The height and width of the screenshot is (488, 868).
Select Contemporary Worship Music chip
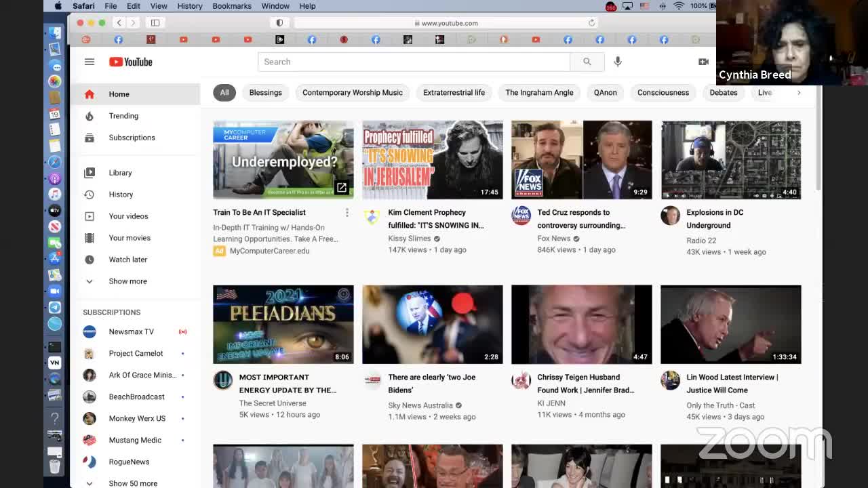click(353, 93)
